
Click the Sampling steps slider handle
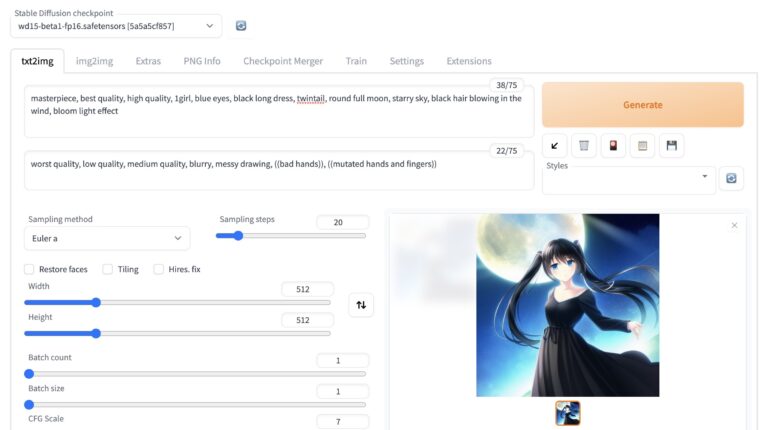pos(238,236)
